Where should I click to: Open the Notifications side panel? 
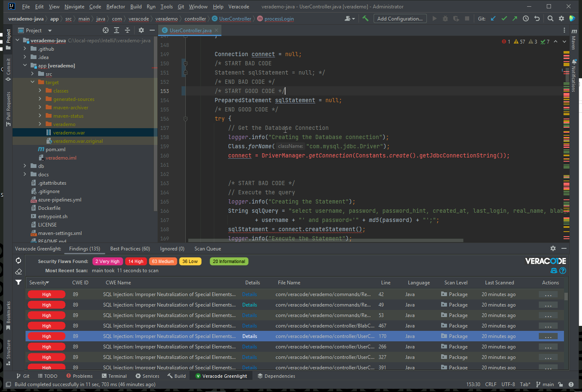coord(574,76)
